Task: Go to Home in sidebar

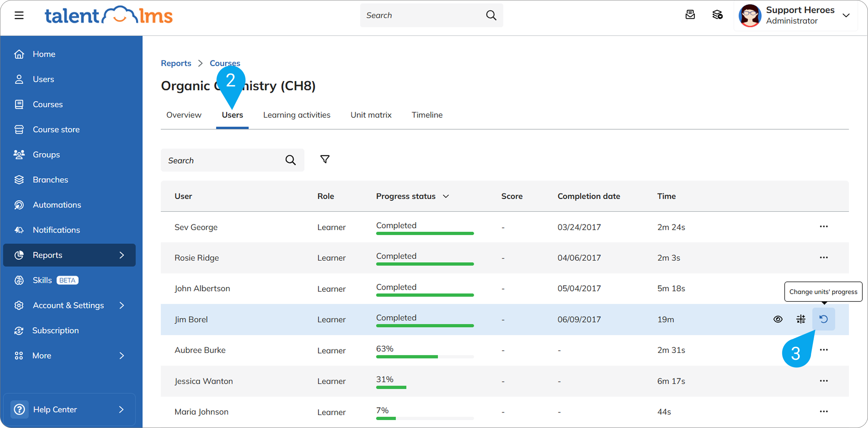Action: [44, 54]
